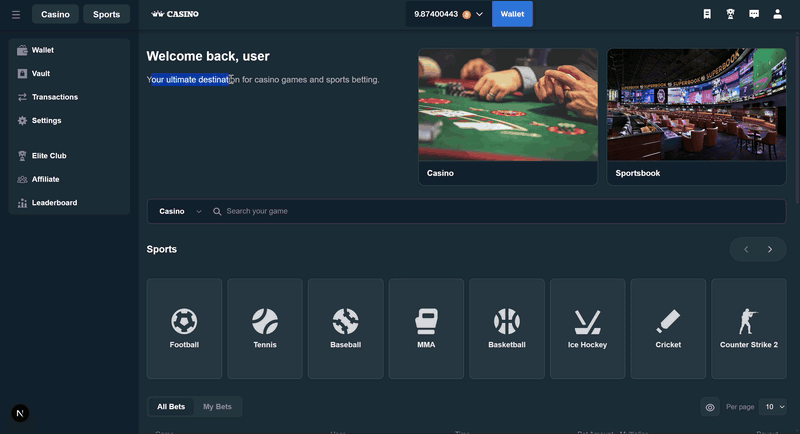800x434 pixels.
Task: Open the trophy icon in header
Action: (x=731, y=14)
